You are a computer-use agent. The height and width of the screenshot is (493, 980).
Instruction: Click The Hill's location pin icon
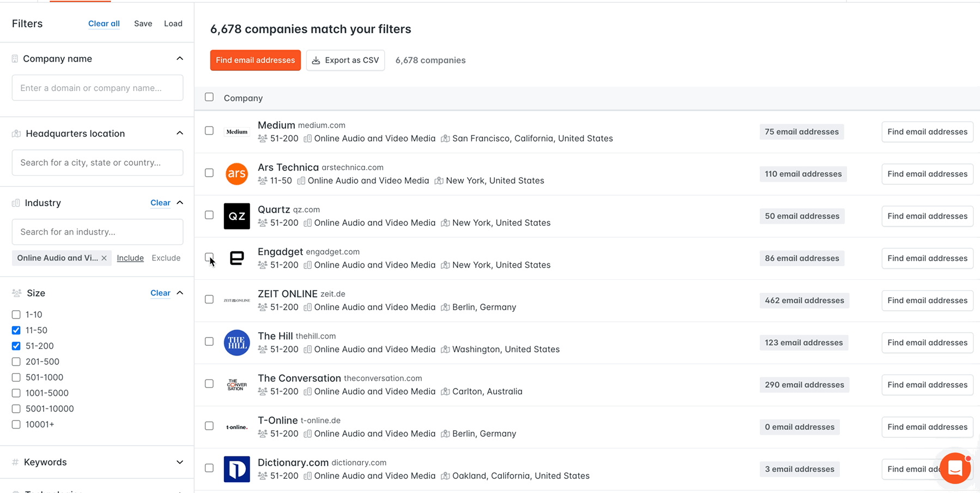pos(445,350)
